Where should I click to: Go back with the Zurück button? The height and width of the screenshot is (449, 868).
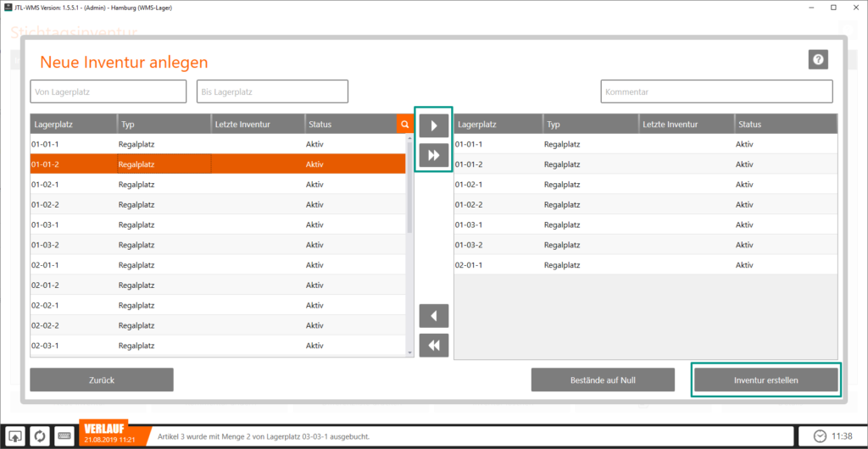[102, 380]
